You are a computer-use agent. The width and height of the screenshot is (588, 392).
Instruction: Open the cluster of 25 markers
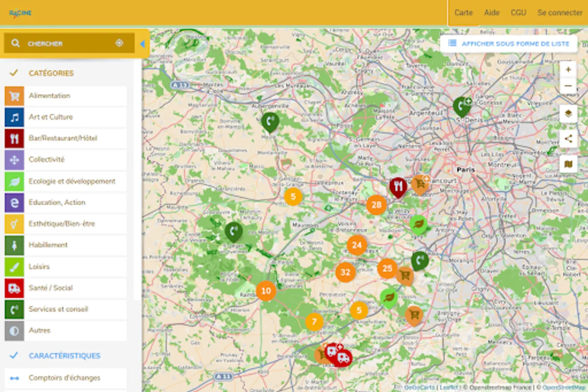point(387,268)
